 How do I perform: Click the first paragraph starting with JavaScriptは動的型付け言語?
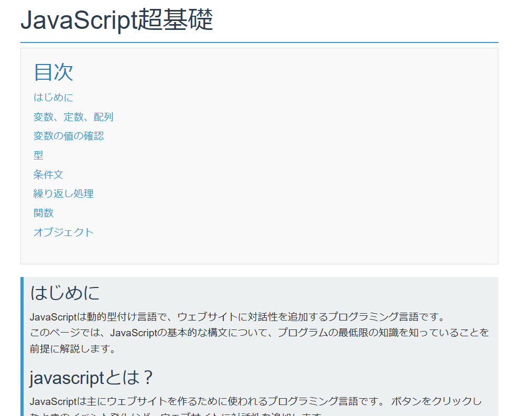click(210, 315)
